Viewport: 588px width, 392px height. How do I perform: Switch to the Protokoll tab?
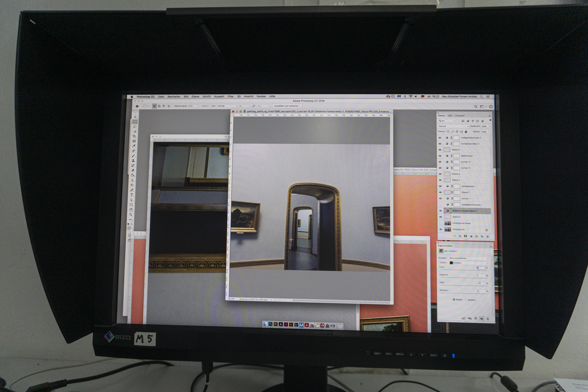[460, 115]
